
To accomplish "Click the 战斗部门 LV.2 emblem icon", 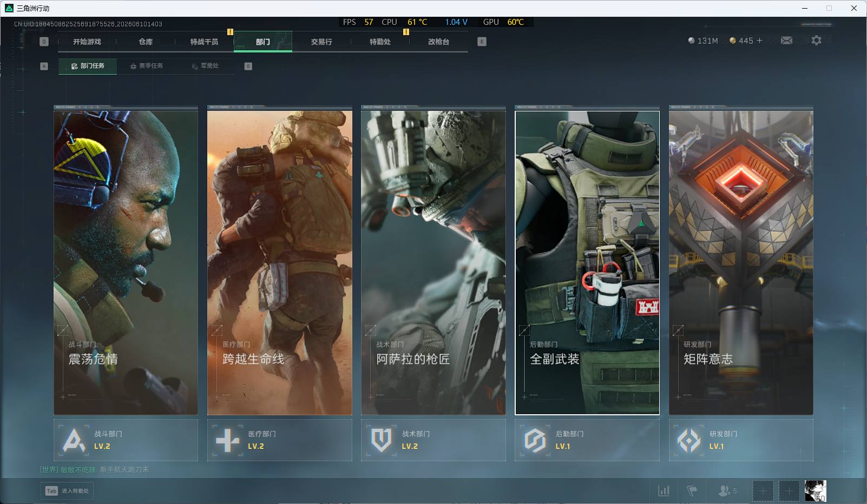I will point(74,440).
